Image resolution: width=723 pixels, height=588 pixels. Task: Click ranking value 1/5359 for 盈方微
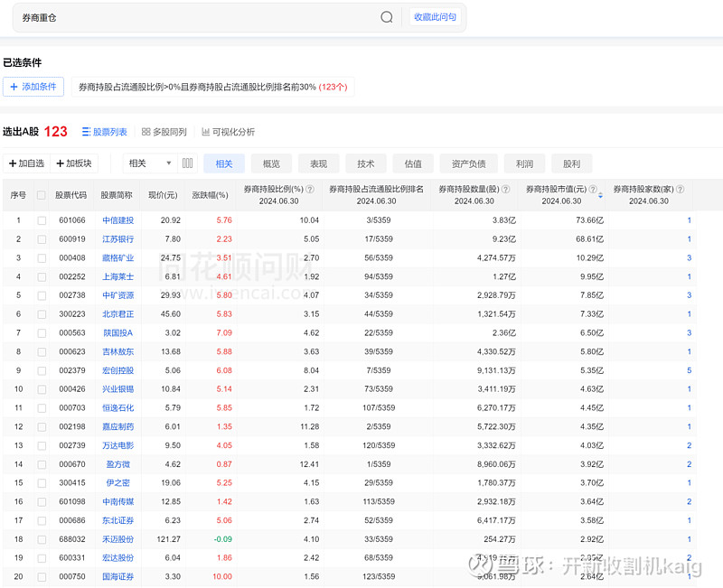pos(379,464)
